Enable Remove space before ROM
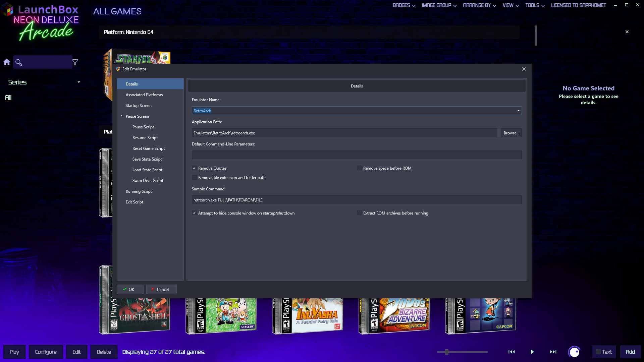This screenshot has width=644, height=362. [359, 168]
